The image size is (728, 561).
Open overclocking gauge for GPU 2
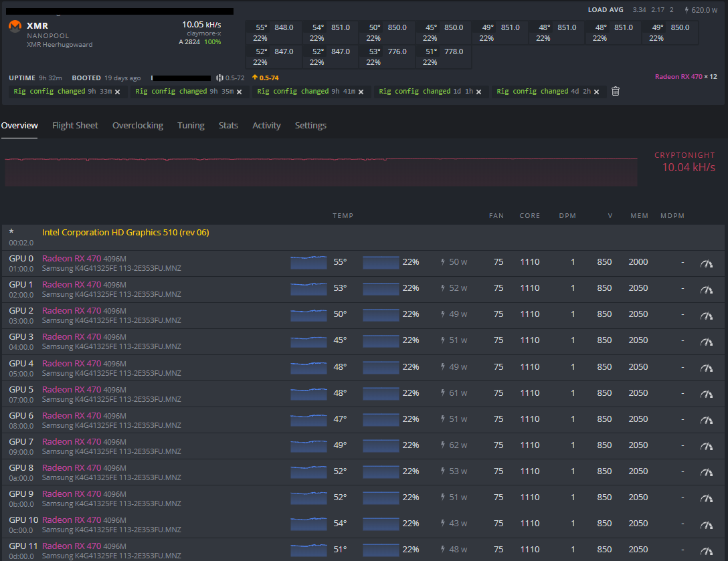pos(706,316)
